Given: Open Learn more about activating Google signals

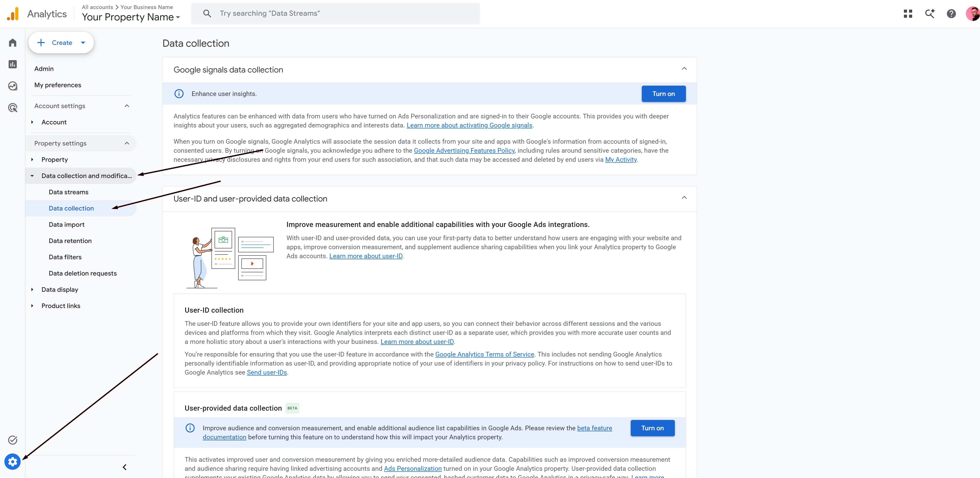Looking at the screenshot, I should pos(469,125).
